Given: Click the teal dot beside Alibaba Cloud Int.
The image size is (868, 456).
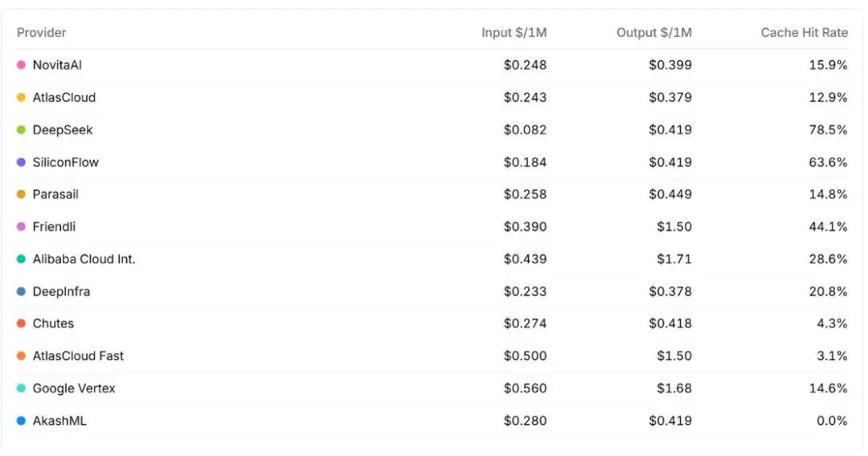Looking at the screenshot, I should [22, 259].
